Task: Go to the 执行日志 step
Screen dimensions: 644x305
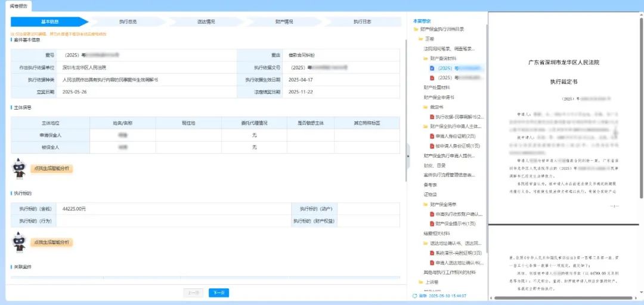Action: coord(363,22)
